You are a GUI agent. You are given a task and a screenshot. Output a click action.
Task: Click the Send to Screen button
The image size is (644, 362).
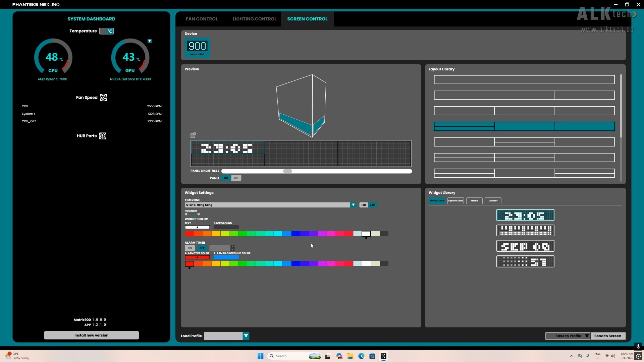pos(608,336)
